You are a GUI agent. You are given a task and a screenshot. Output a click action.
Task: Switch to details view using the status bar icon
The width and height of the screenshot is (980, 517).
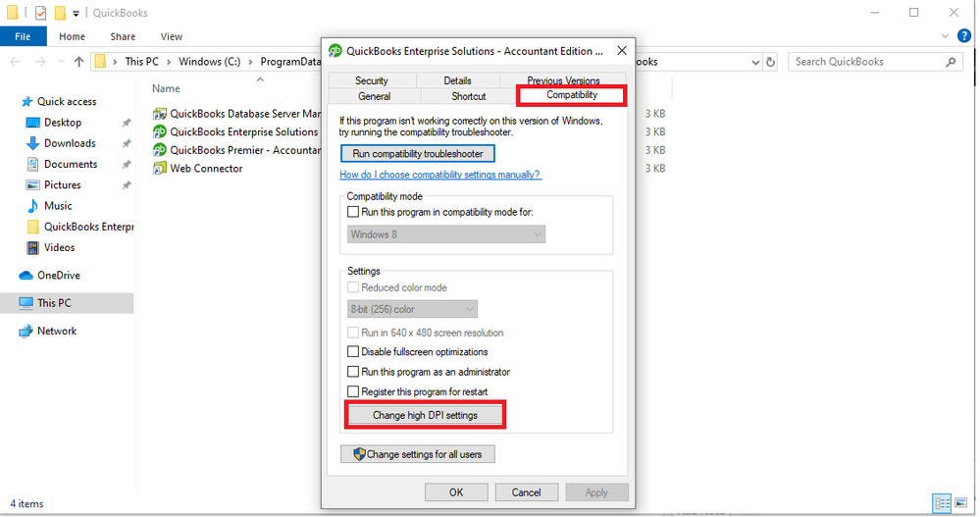point(942,502)
